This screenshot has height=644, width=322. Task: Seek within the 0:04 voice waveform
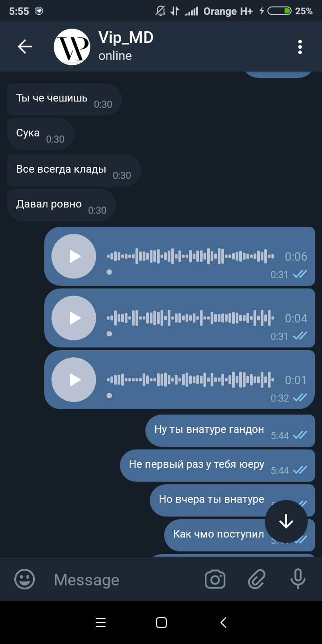click(x=191, y=318)
